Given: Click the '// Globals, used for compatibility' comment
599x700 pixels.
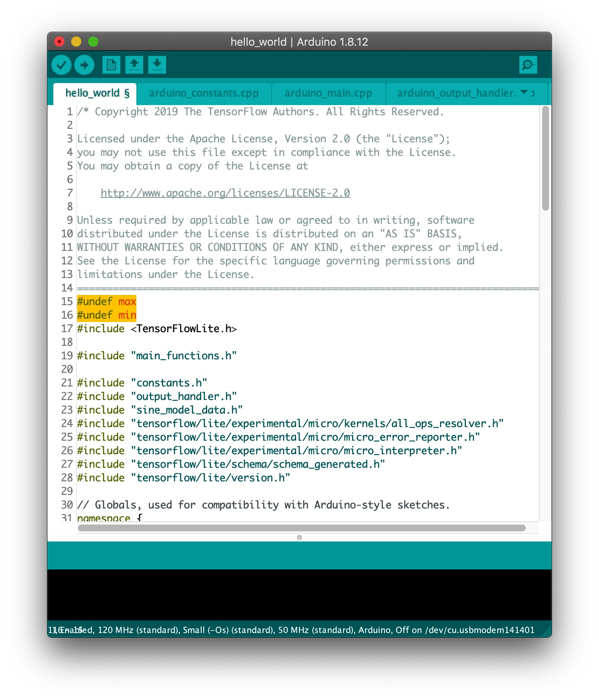Looking at the screenshot, I should click(x=263, y=505).
